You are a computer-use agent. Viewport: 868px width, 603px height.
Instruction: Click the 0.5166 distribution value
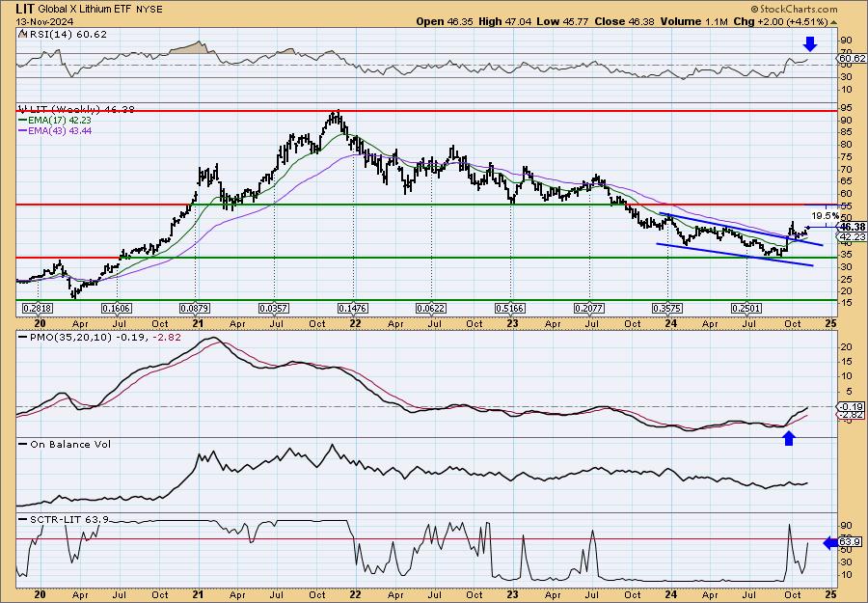510,308
